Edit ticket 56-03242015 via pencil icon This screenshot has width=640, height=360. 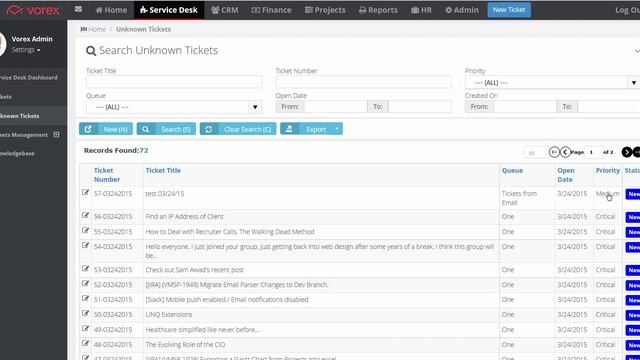pyautogui.click(x=85, y=215)
